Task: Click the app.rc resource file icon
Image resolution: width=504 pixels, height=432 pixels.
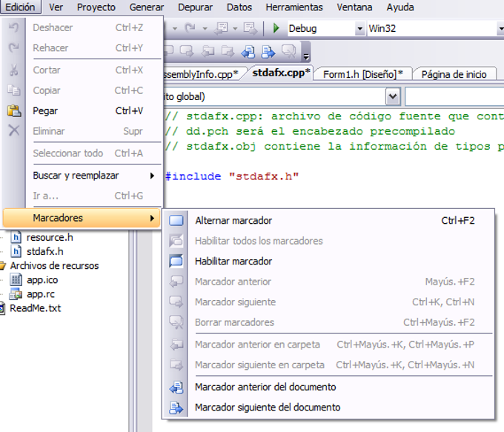Action: (x=16, y=293)
